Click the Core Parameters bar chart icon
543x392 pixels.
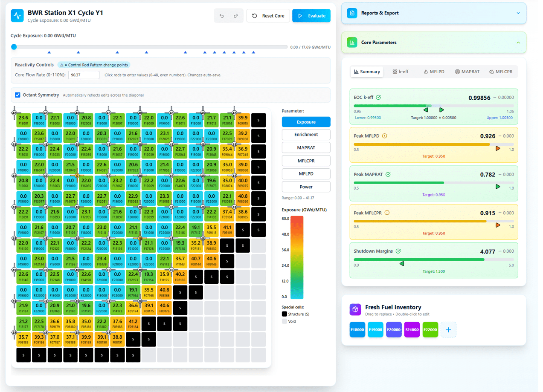[x=352, y=43]
